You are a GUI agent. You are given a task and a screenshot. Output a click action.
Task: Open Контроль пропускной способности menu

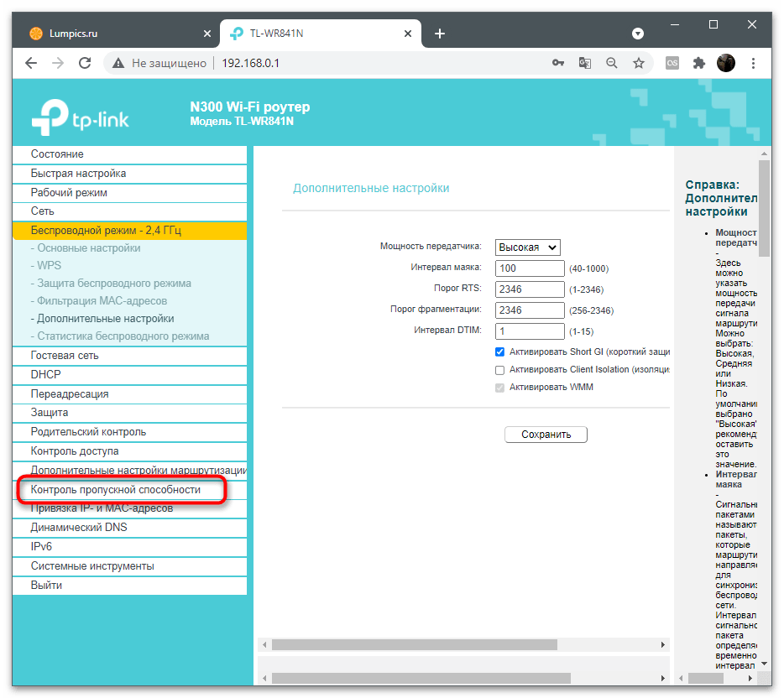point(129,490)
